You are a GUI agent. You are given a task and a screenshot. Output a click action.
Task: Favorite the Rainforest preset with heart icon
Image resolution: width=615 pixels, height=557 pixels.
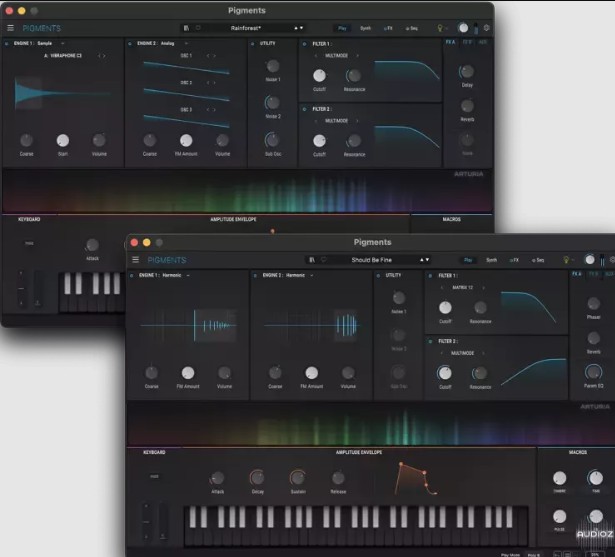point(198,28)
